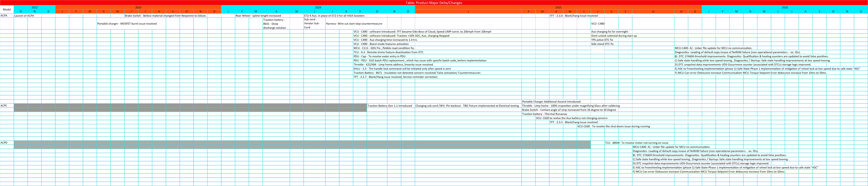Click the 'Launch of ACPA' cell
This screenshot has height=186, width=868.
click(24, 16)
